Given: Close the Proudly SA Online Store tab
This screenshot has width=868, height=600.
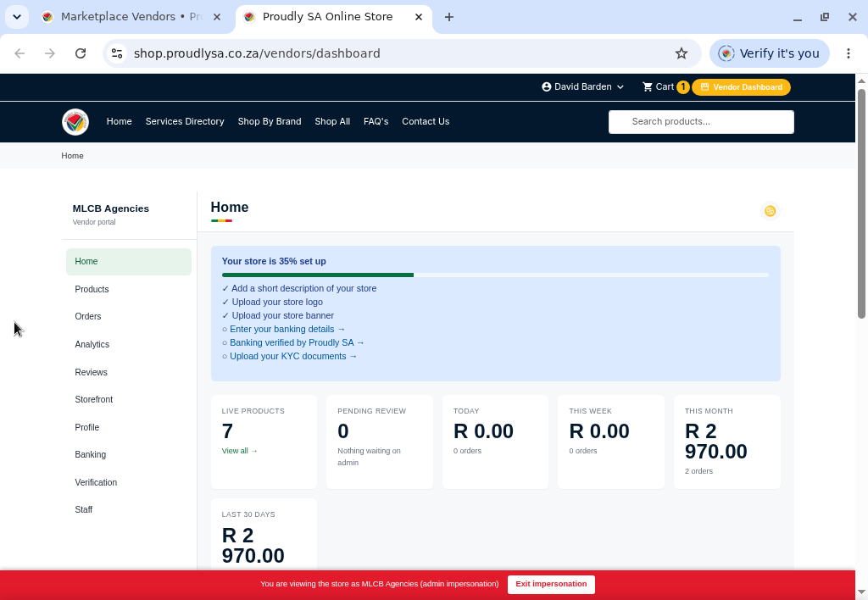Looking at the screenshot, I should [x=419, y=17].
